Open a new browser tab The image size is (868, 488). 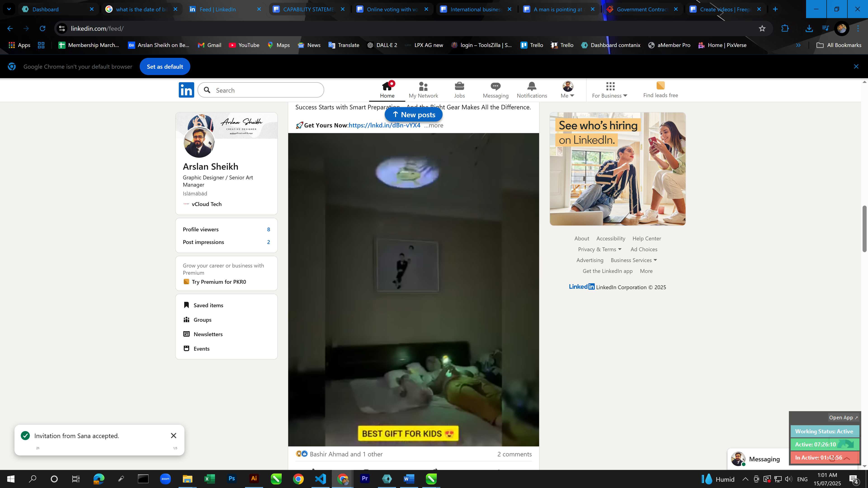pos(775,9)
